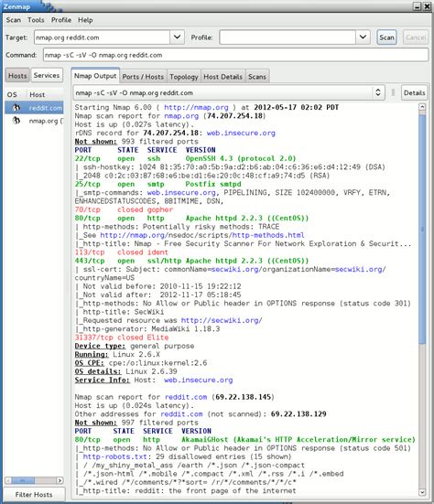
Task: Open the Target dropdown arrow
Action: point(177,38)
